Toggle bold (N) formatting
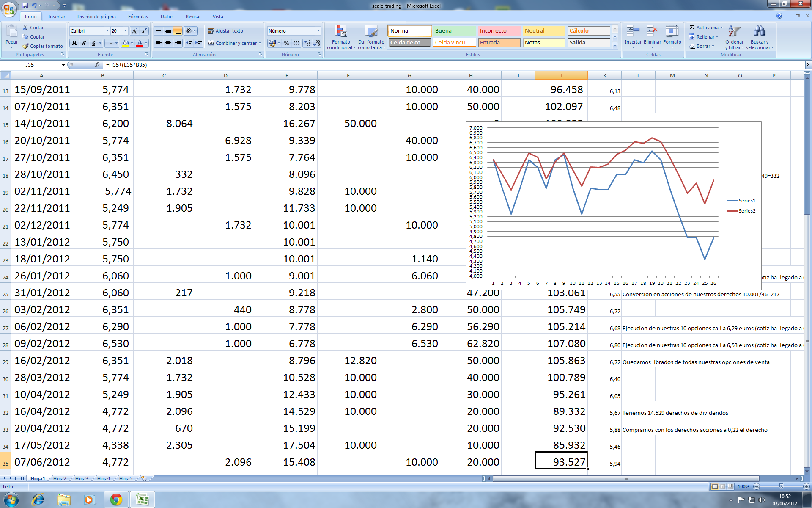The width and height of the screenshot is (812, 508). 74,43
